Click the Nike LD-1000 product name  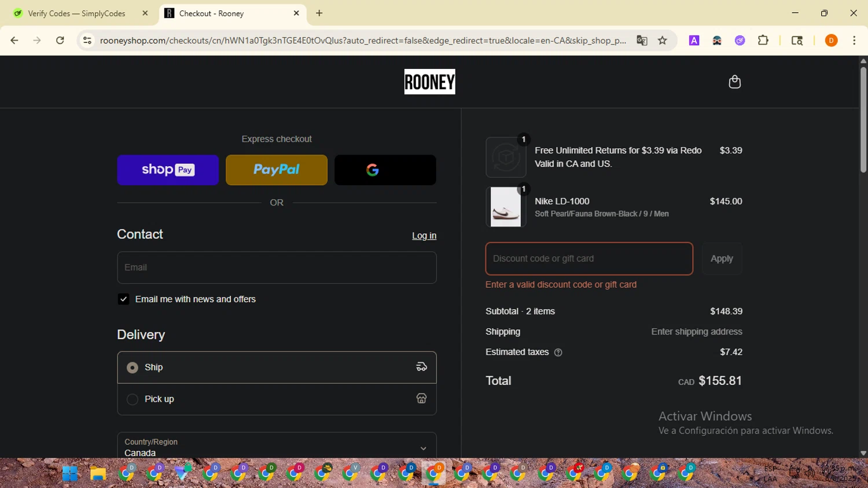point(562,201)
